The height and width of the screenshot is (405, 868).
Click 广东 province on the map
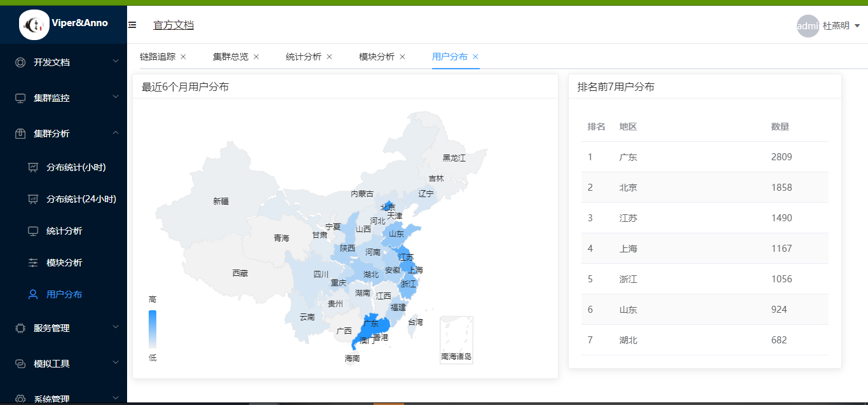tap(371, 324)
